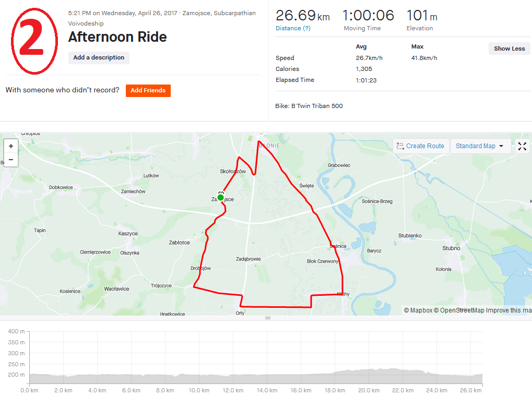Image resolution: width=532 pixels, height=408 pixels.
Task: Click the map resize drag handle
Action: coord(268,318)
